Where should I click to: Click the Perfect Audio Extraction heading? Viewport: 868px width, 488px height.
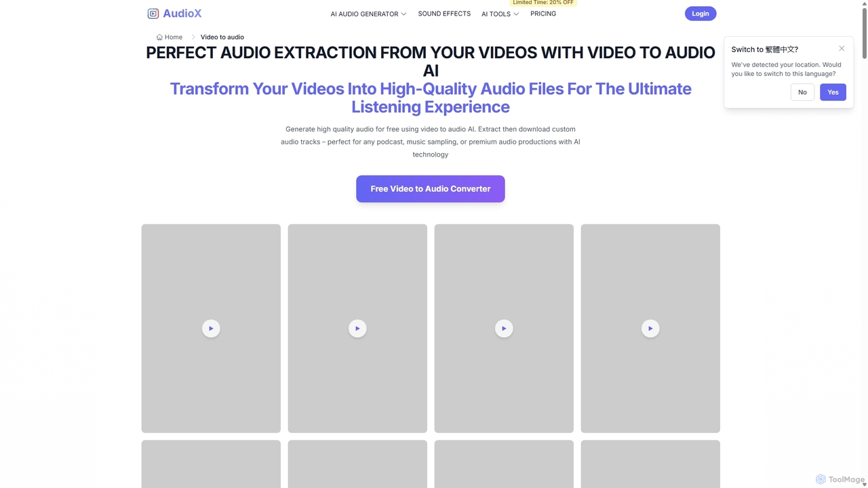[x=431, y=62]
